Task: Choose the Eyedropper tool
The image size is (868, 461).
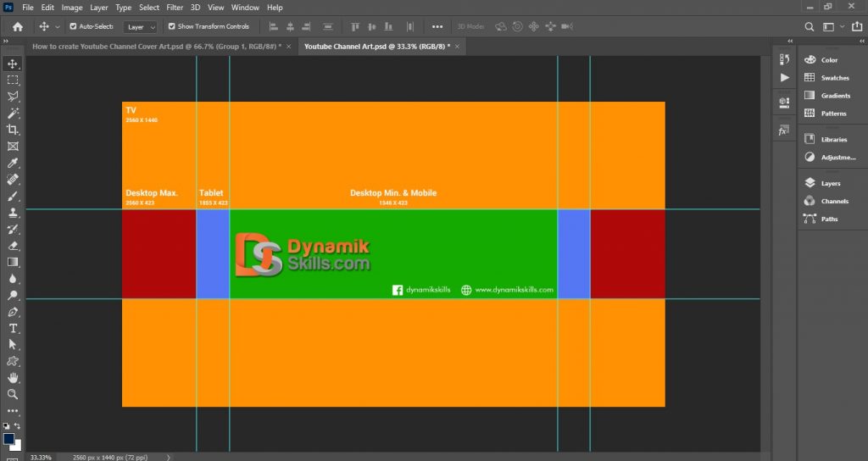Action: pos(13,163)
